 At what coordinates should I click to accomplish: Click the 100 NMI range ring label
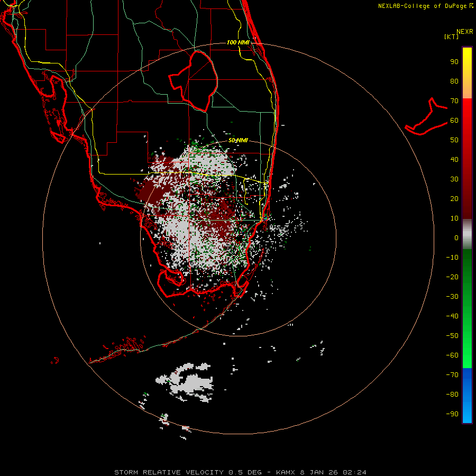[x=238, y=42]
